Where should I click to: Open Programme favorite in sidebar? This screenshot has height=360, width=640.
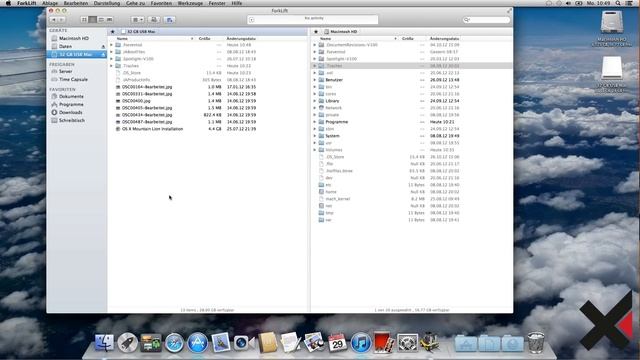tap(71, 104)
